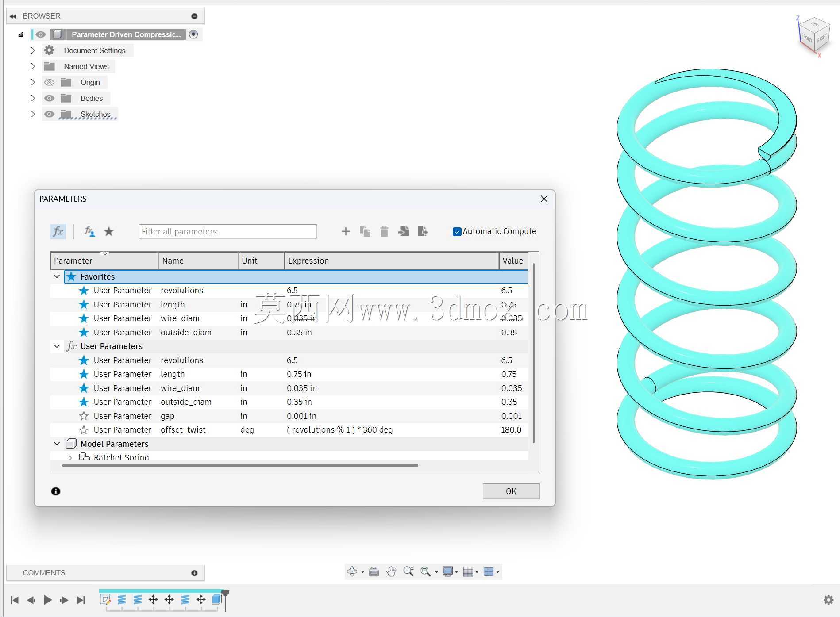840x617 pixels.
Task: Click the delete parameter trash icon
Action: [x=384, y=231]
